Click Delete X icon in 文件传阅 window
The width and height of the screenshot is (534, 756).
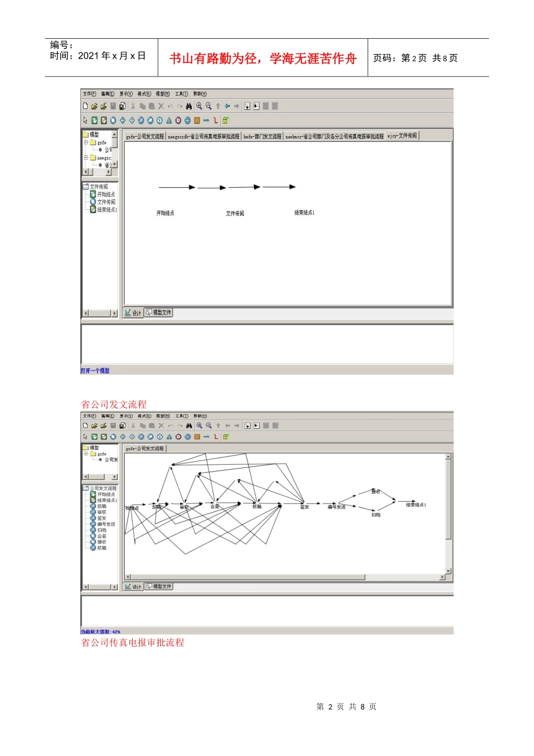click(x=161, y=106)
